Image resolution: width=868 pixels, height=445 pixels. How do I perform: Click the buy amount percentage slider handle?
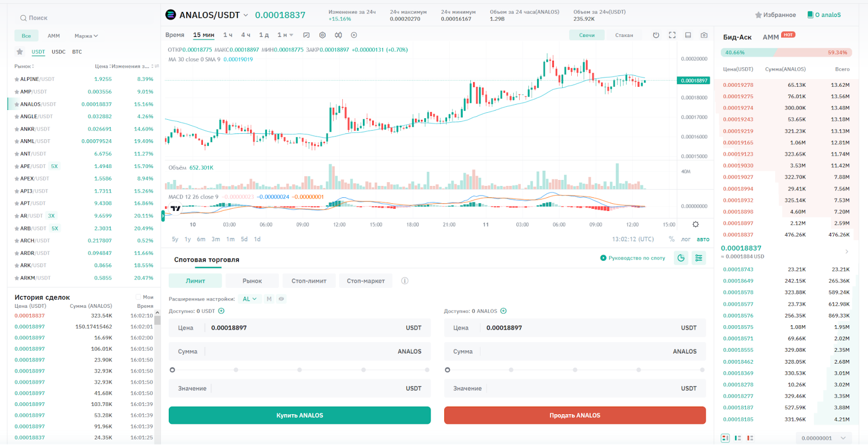(x=173, y=370)
